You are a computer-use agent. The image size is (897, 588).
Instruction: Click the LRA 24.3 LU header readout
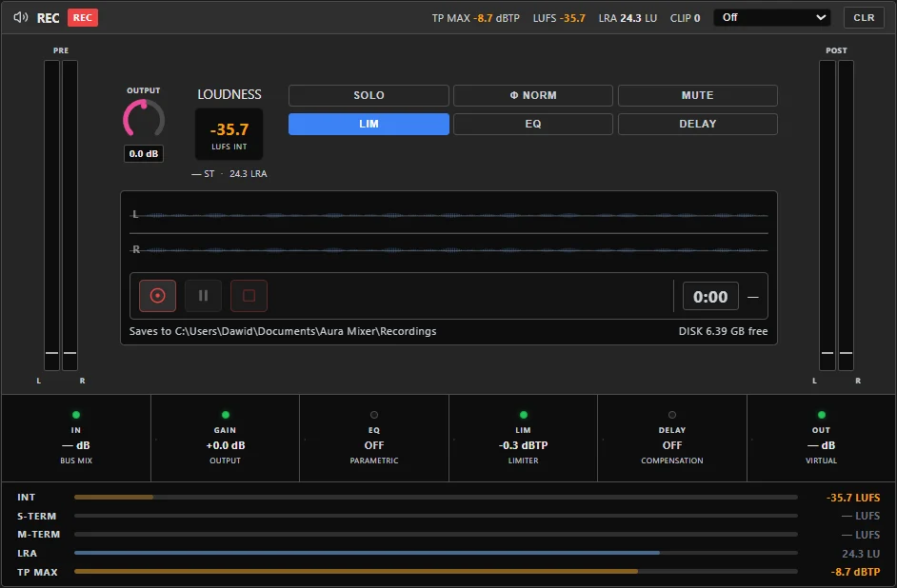[628, 18]
